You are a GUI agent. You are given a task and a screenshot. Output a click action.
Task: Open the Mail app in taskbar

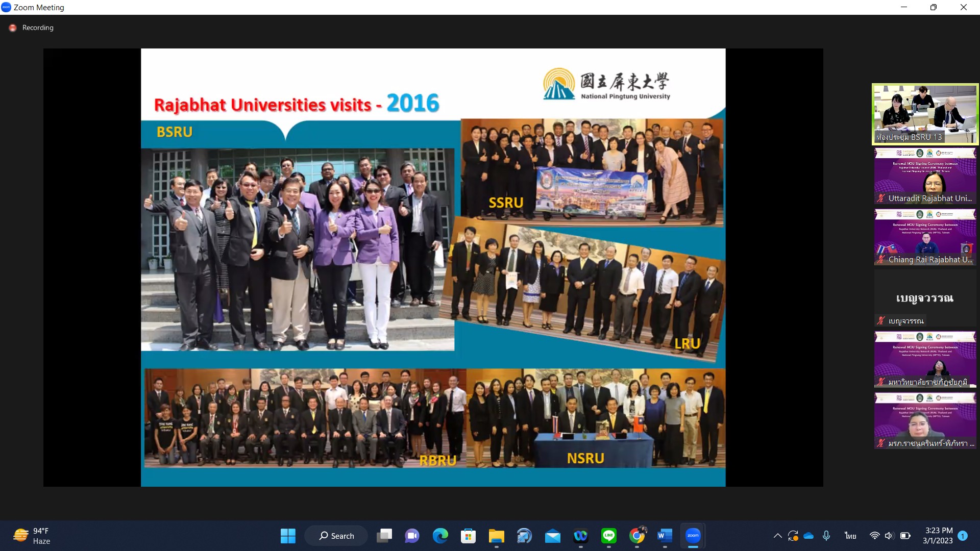[552, 536]
